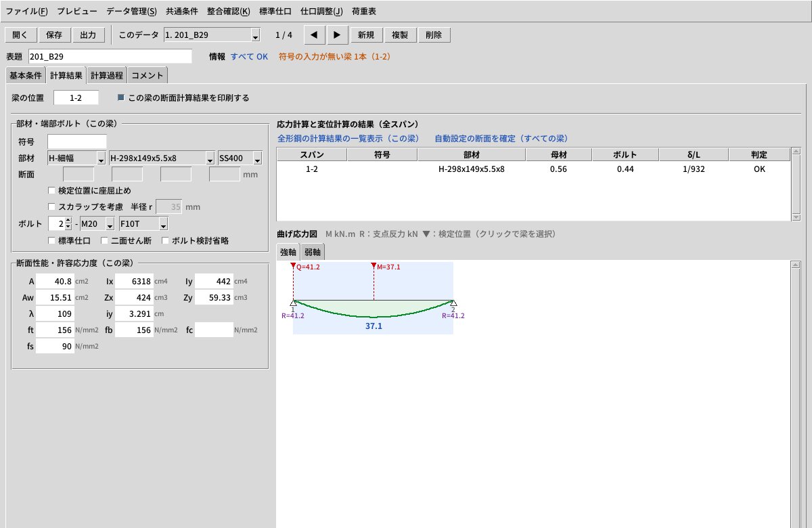
Task: Switch to コメント tab
Action: 148,75
